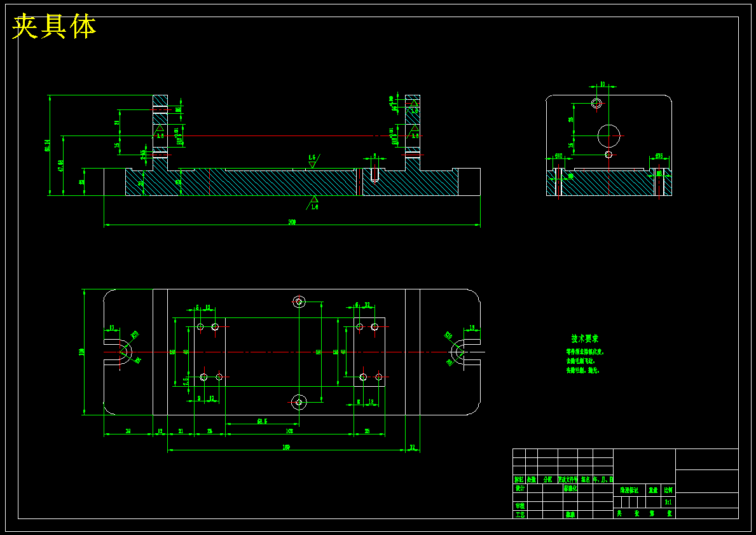
Task: Select the 年、月、日 column header
Action: tap(603, 480)
